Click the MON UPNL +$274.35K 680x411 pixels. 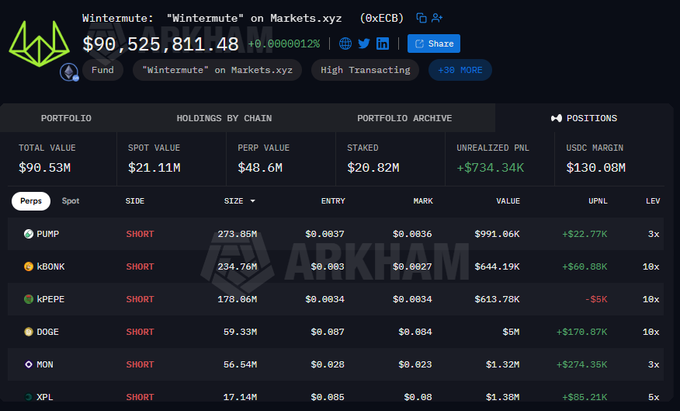(582, 364)
